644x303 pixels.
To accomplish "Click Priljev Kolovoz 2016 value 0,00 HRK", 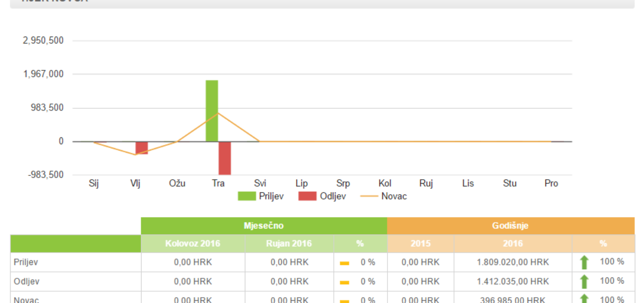I will pos(193,262).
